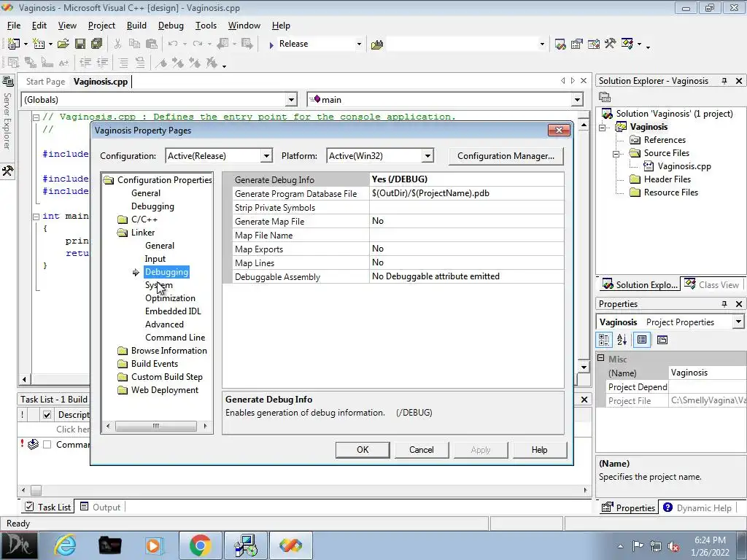Click the Class View toolbar icon
Viewport: 747px width, 560px height.
[627, 44]
